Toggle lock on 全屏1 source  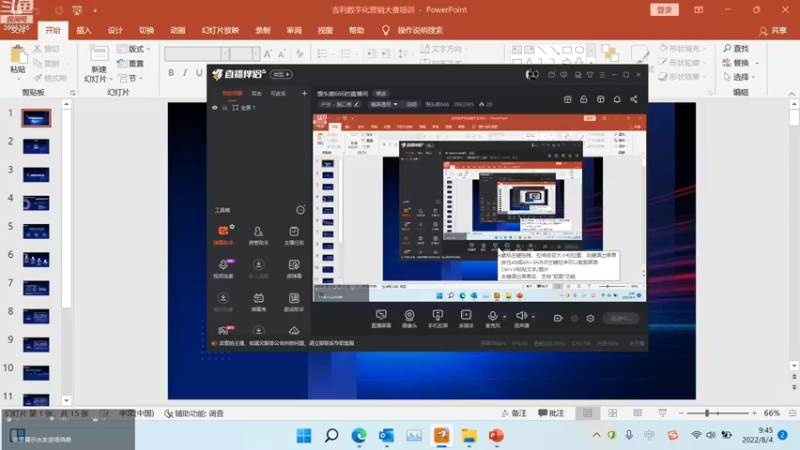224,108
